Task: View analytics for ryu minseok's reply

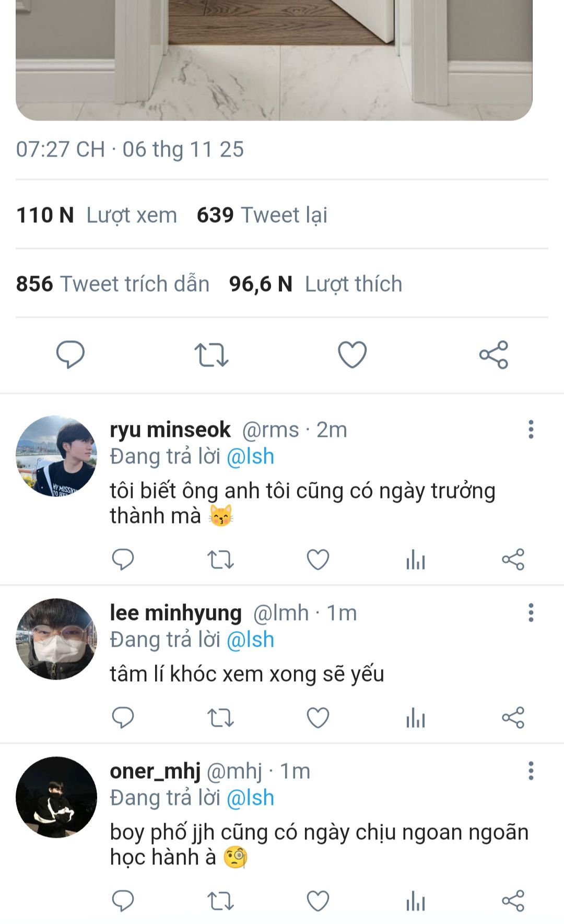Action: (x=416, y=560)
